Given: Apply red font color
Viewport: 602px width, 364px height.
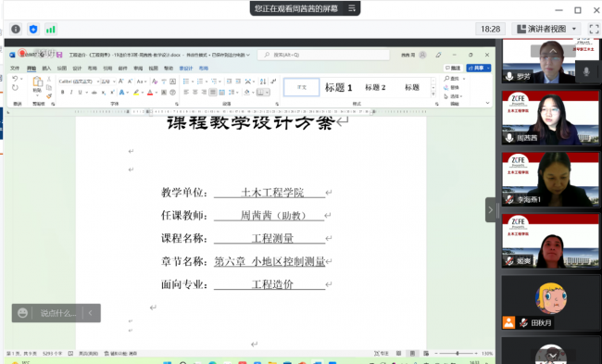Looking at the screenshot, I should 150,92.
